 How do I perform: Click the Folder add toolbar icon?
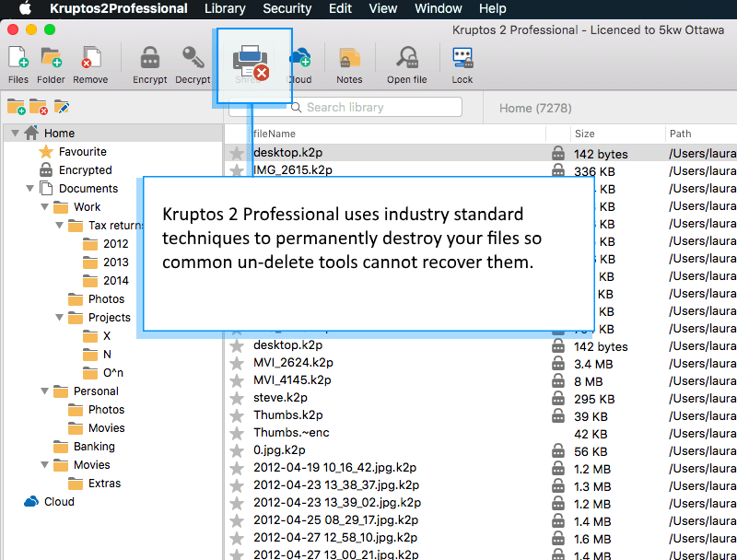pos(51,59)
